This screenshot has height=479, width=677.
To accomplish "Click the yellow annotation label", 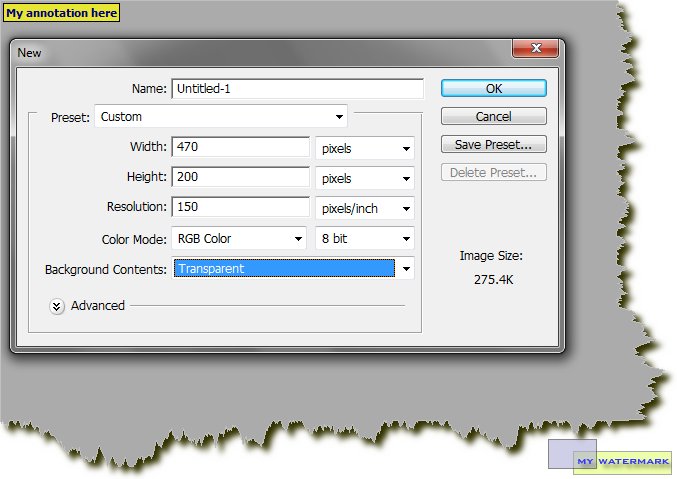I will point(62,13).
